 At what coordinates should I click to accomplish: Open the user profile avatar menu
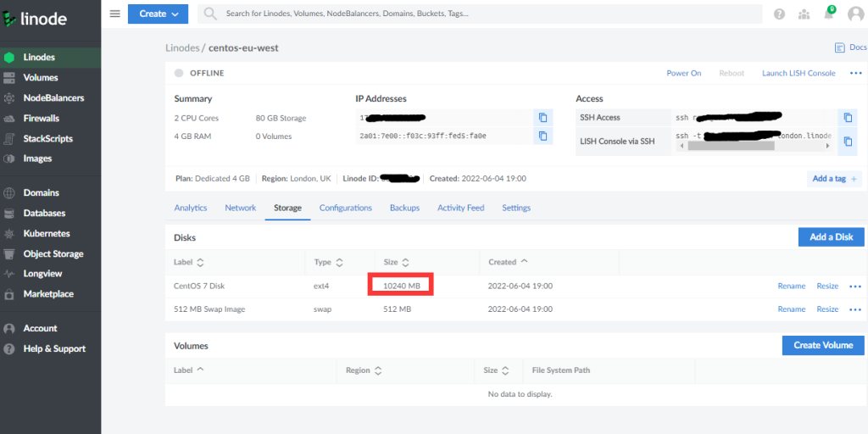click(856, 14)
